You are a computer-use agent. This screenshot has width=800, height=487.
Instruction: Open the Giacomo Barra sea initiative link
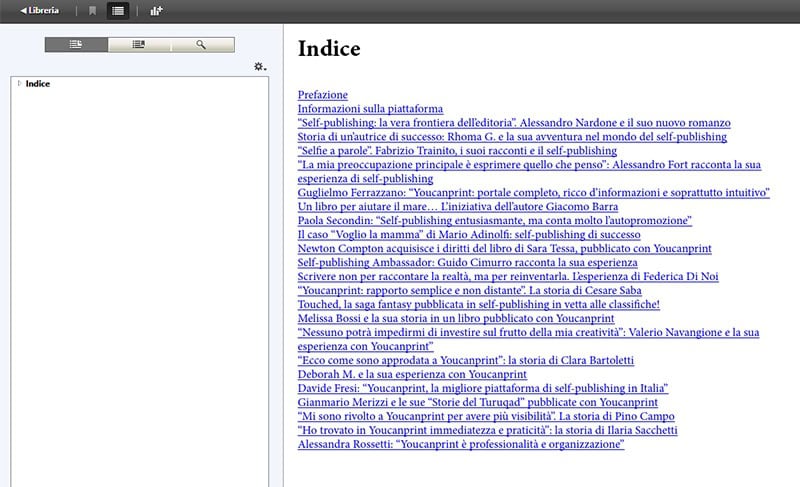[x=458, y=207]
